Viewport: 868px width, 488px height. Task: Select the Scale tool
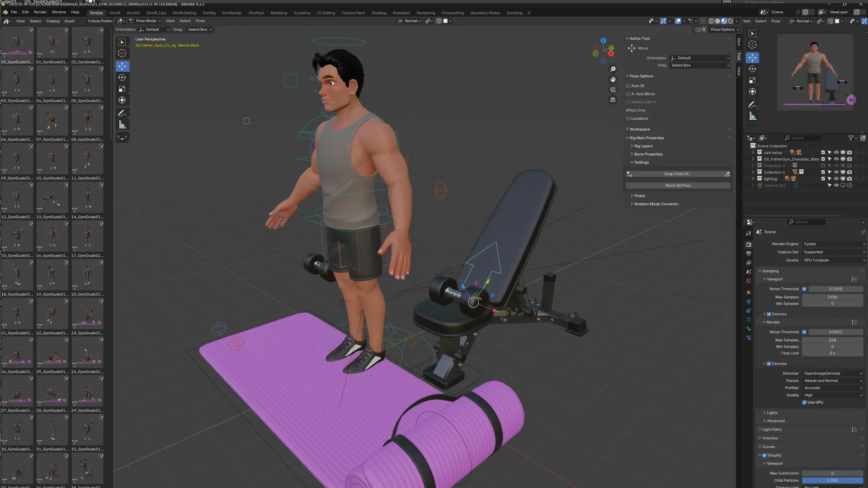(x=122, y=89)
